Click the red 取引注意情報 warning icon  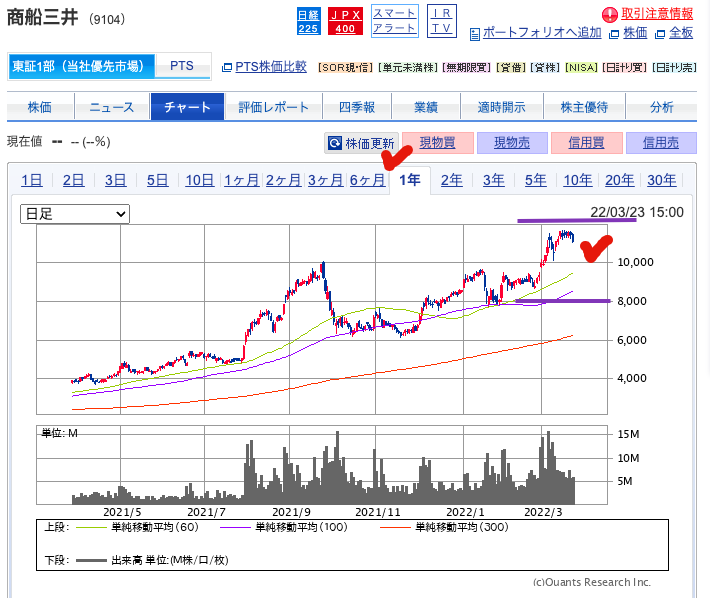tap(609, 14)
